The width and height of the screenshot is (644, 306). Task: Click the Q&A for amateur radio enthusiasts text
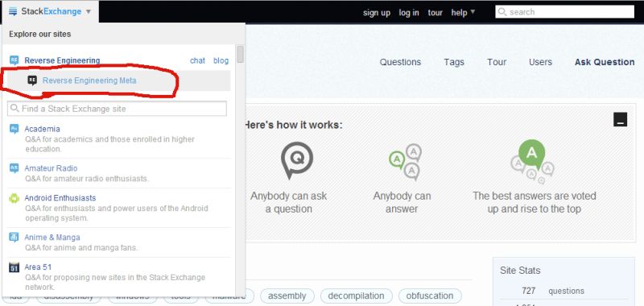click(87, 179)
